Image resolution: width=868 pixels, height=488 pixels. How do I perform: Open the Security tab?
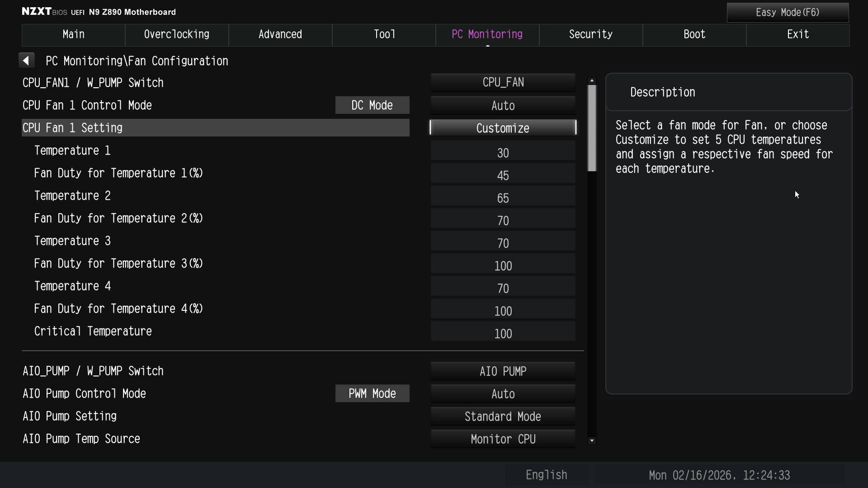[590, 35]
